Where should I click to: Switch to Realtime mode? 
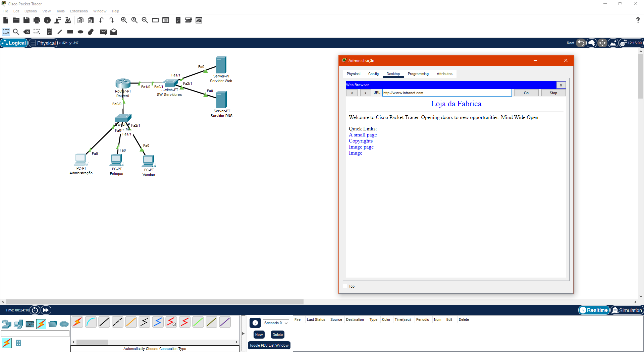(x=594, y=310)
